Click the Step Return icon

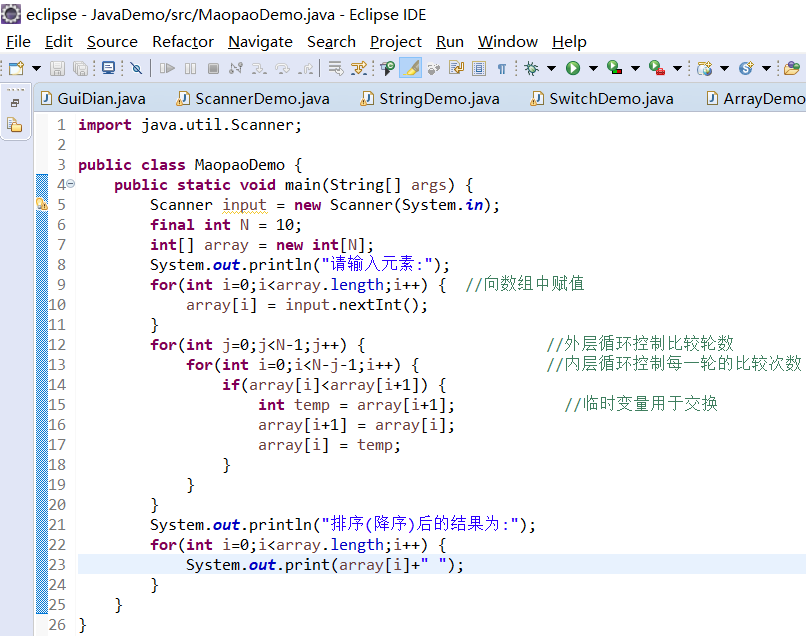tap(306, 68)
